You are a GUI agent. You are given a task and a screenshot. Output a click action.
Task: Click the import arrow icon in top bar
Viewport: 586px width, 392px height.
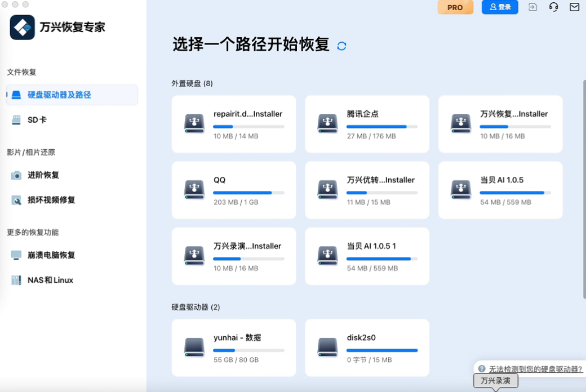(x=532, y=7)
